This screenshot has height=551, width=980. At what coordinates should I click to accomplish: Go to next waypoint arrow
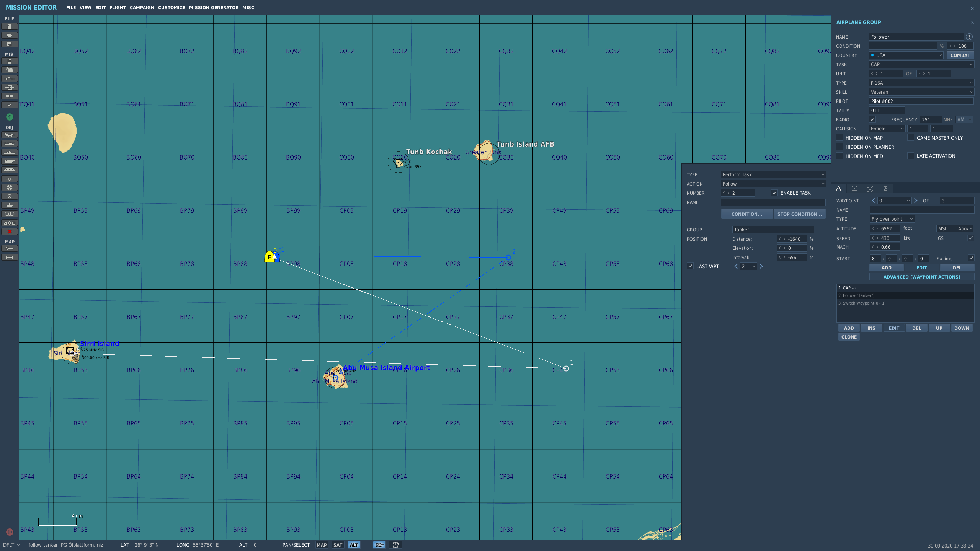[x=916, y=201]
